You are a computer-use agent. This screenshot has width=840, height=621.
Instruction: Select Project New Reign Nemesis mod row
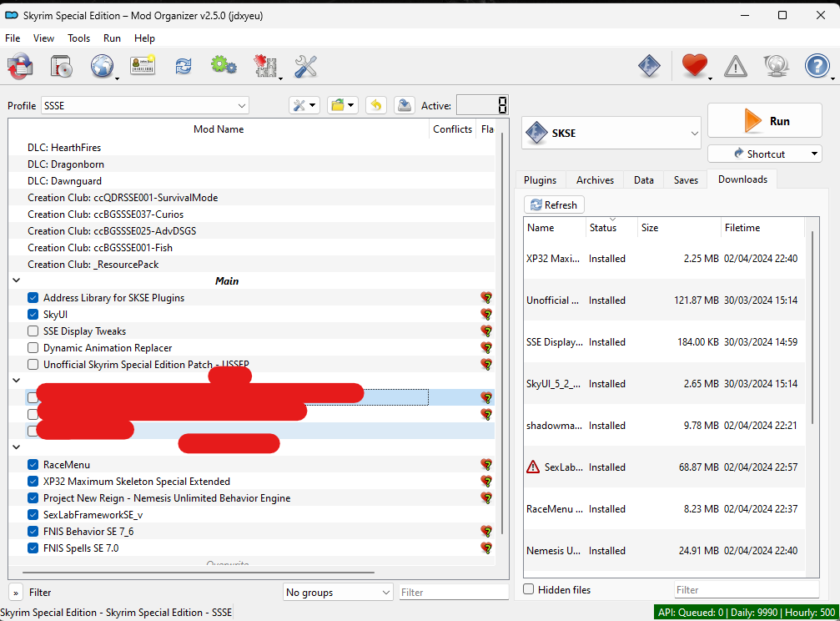tap(252, 497)
